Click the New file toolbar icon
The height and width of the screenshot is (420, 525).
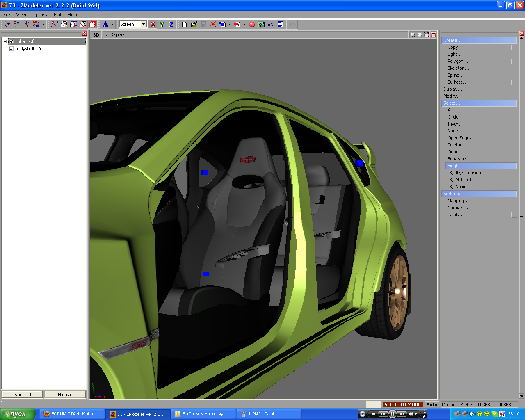click(184, 25)
